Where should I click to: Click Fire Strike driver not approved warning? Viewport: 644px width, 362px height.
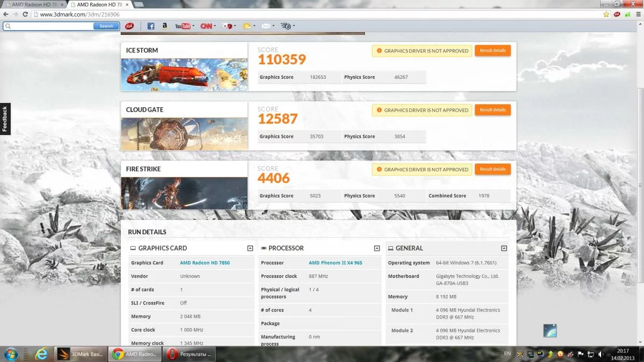(x=422, y=169)
